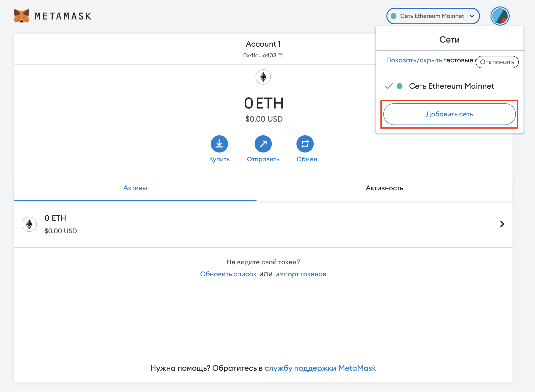Click the large Ethereum logo above balance
This screenshot has width=535, height=392.
[x=263, y=77]
